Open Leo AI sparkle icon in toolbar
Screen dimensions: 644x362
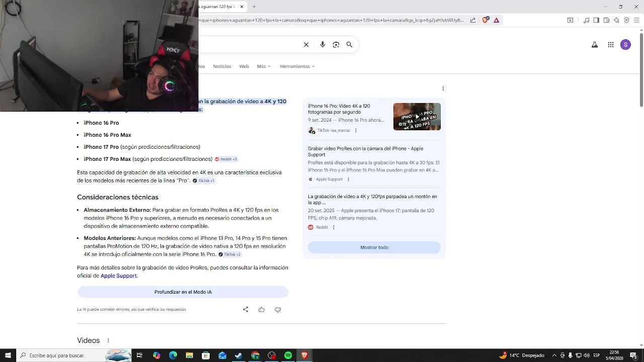[616, 20]
